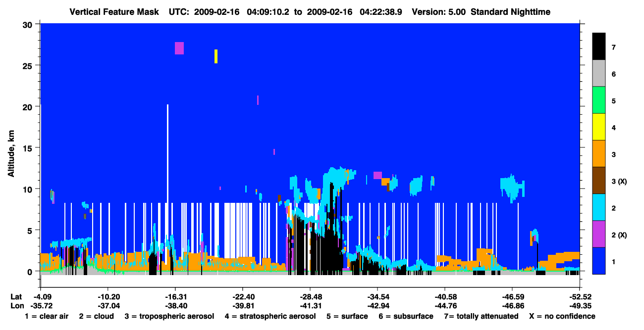Click the 'Vertical Feature Mask' title text

[115, 12]
